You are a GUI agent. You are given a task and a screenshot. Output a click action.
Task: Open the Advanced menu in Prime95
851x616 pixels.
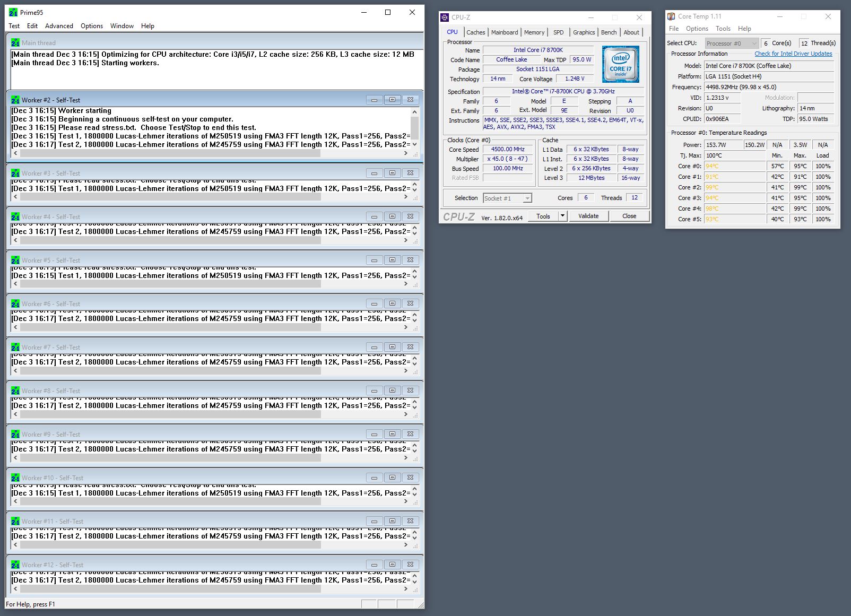(x=59, y=26)
